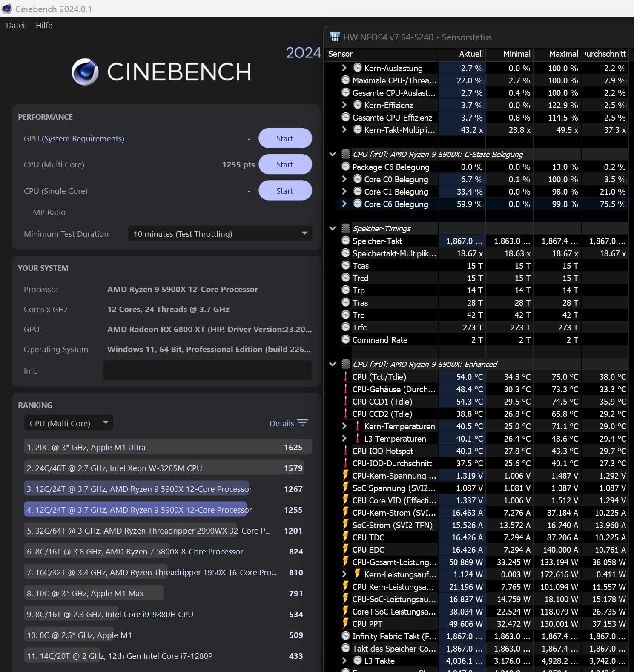Select Intel Core i7-1280P ranking entry
The image size is (634, 672).
click(x=168, y=656)
